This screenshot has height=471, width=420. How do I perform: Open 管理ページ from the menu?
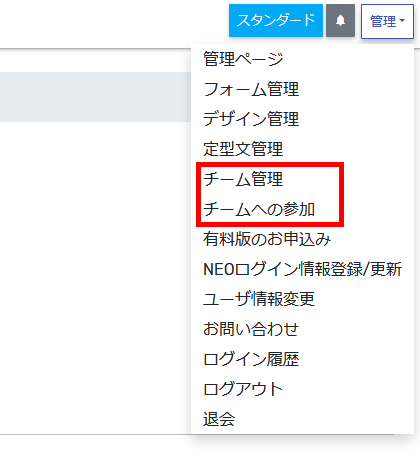pyautogui.click(x=243, y=59)
